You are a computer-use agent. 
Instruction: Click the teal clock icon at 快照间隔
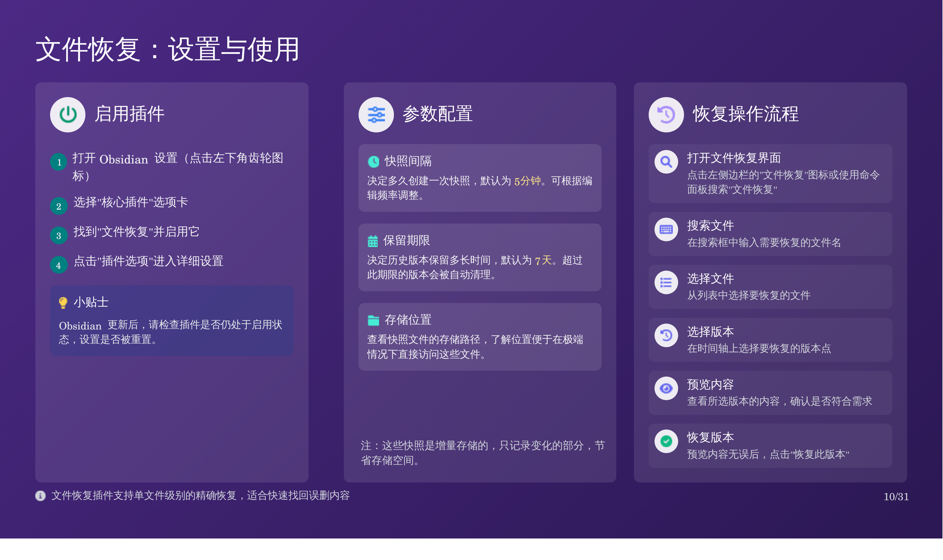pyautogui.click(x=373, y=162)
